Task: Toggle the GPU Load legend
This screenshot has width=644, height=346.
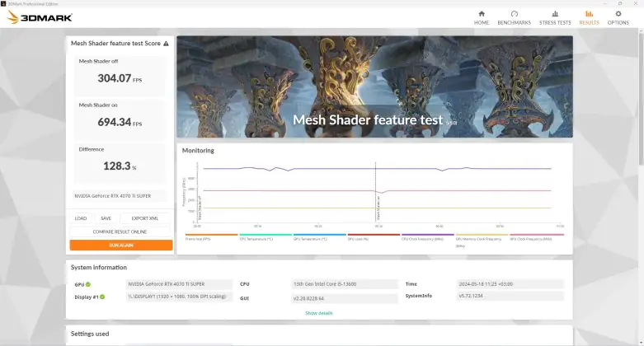Action: [374, 237]
